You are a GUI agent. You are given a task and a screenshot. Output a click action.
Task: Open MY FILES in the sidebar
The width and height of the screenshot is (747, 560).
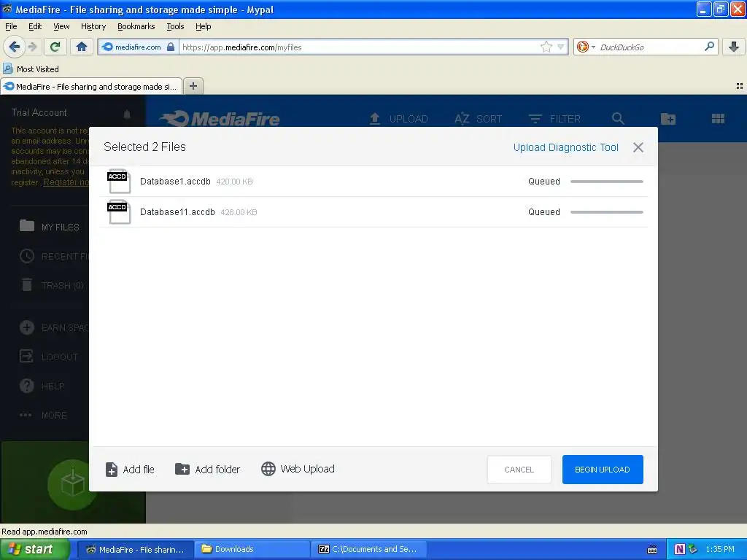click(x=49, y=227)
